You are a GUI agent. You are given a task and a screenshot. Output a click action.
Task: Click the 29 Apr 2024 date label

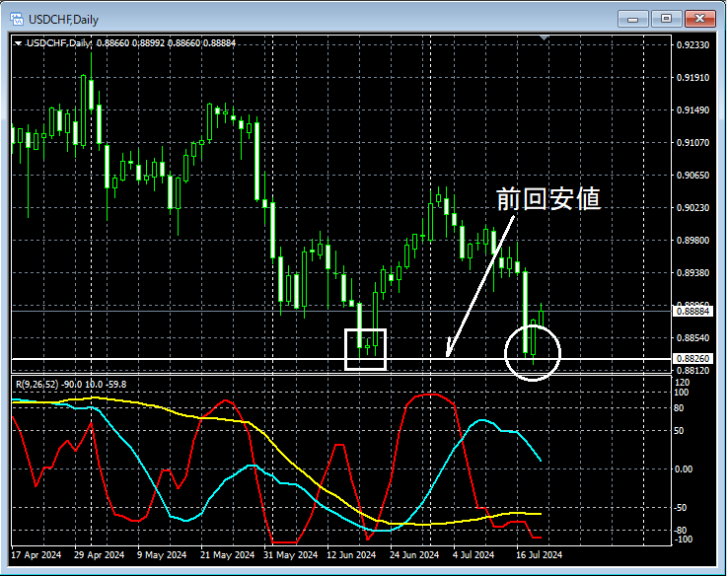[x=100, y=554]
